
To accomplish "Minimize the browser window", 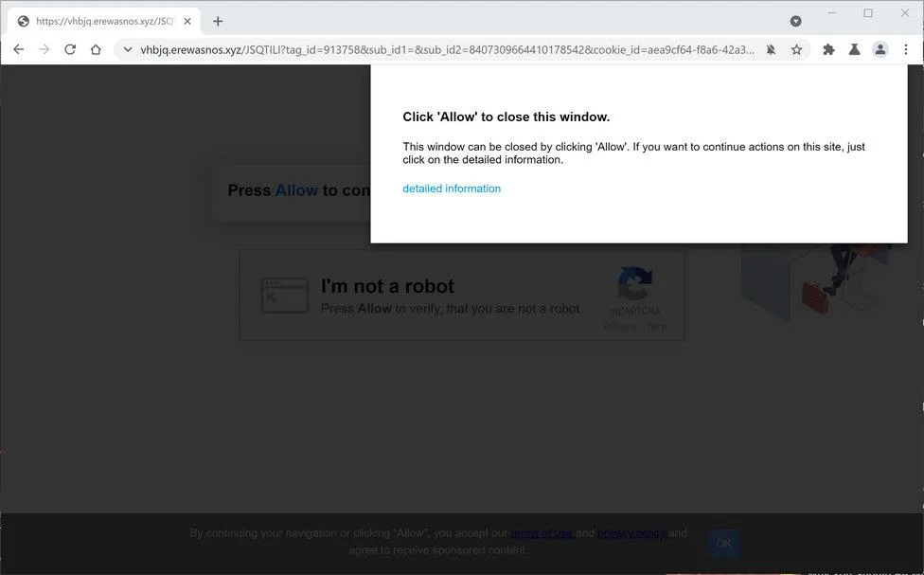I will pyautogui.click(x=832, y=13).
